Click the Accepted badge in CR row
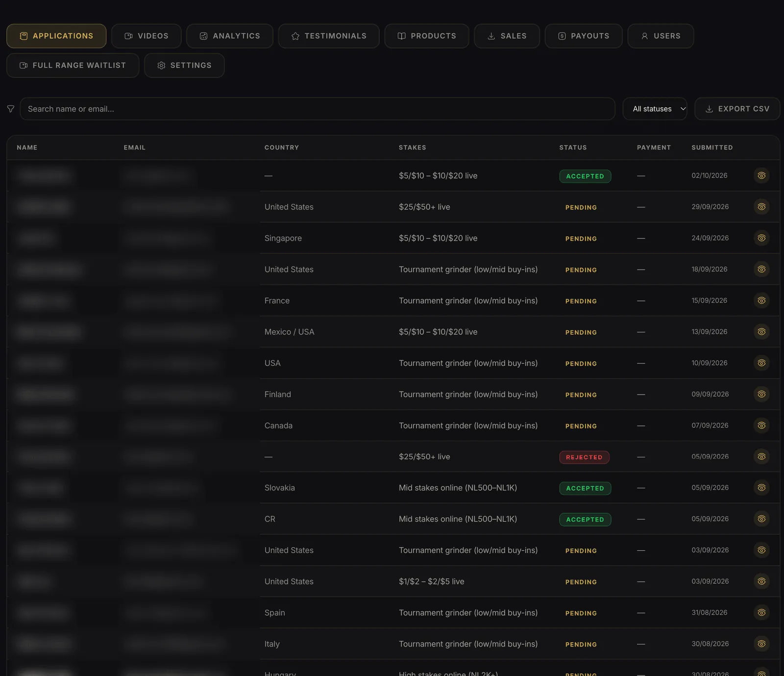Screen dimensions: 784x676 (x=585, y=520)
